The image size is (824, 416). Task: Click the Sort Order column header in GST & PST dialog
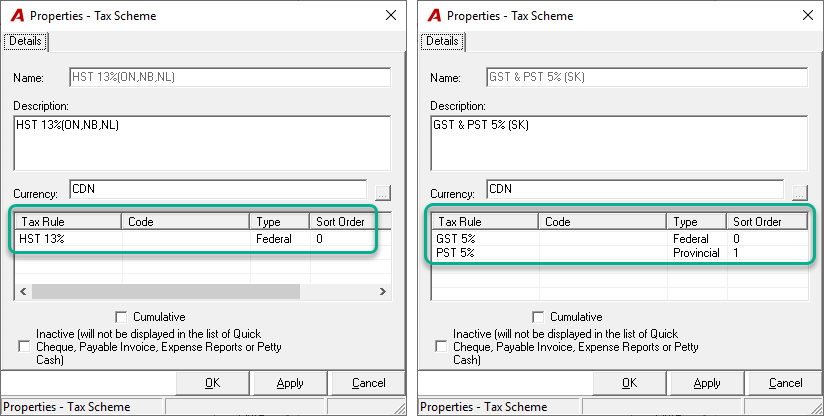(x=767, y=222)
